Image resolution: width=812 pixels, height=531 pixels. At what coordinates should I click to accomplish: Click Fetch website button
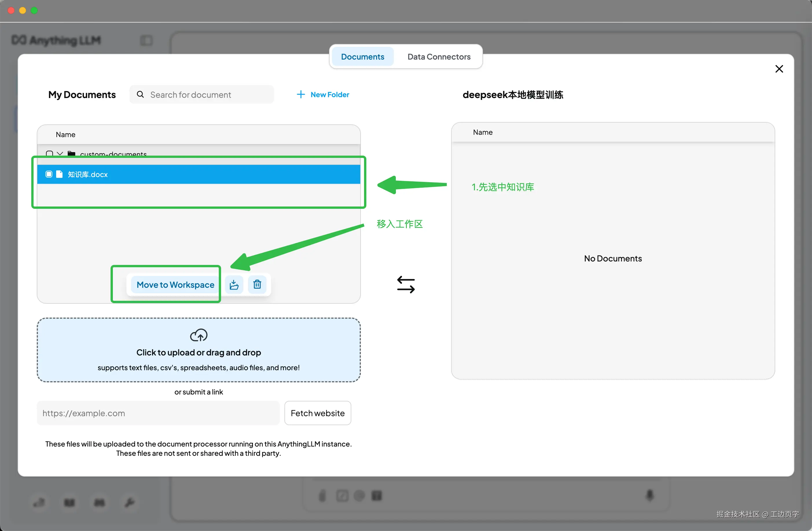point(317,413)
